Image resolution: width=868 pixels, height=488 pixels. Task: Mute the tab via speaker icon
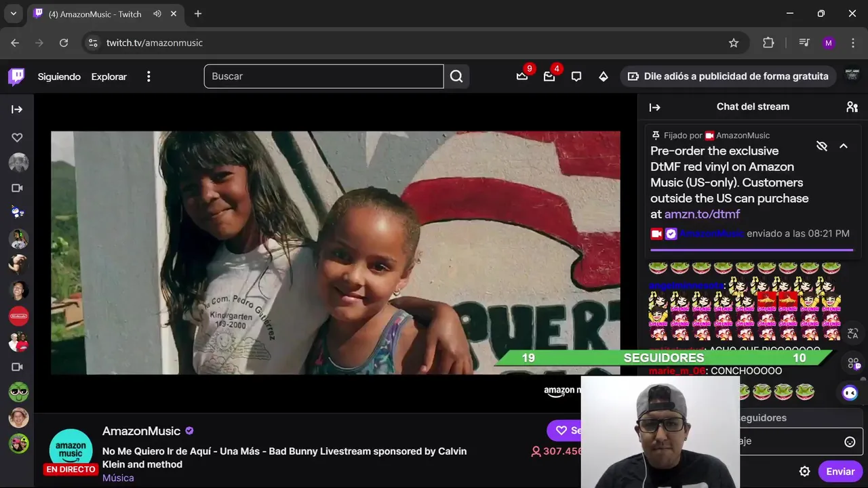point(157,14)
